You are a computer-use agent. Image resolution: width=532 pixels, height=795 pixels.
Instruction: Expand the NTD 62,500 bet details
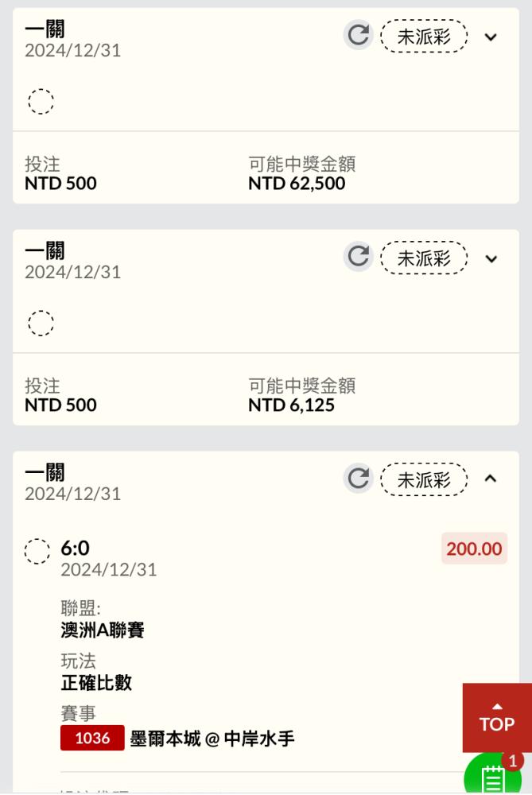pyautogui.click(x=491, y=37)
